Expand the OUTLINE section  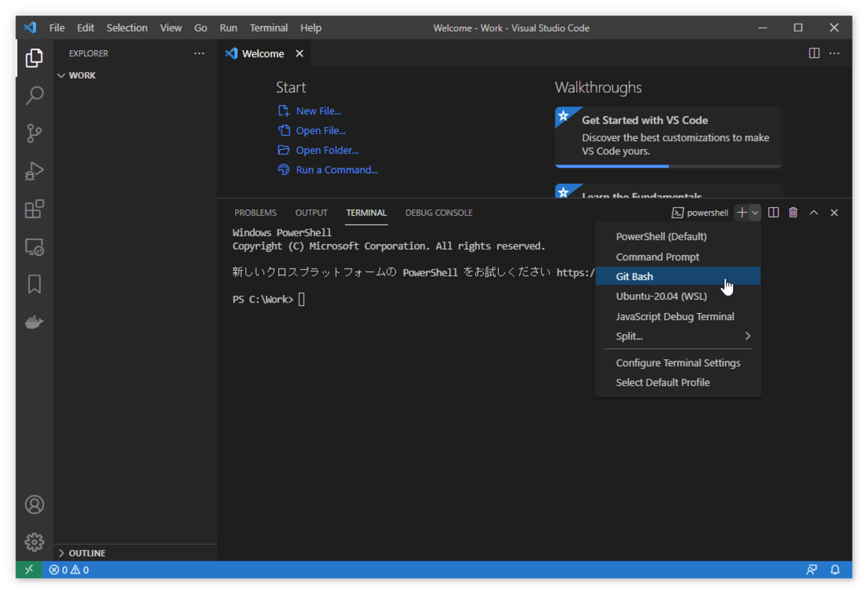coord(81,553)
